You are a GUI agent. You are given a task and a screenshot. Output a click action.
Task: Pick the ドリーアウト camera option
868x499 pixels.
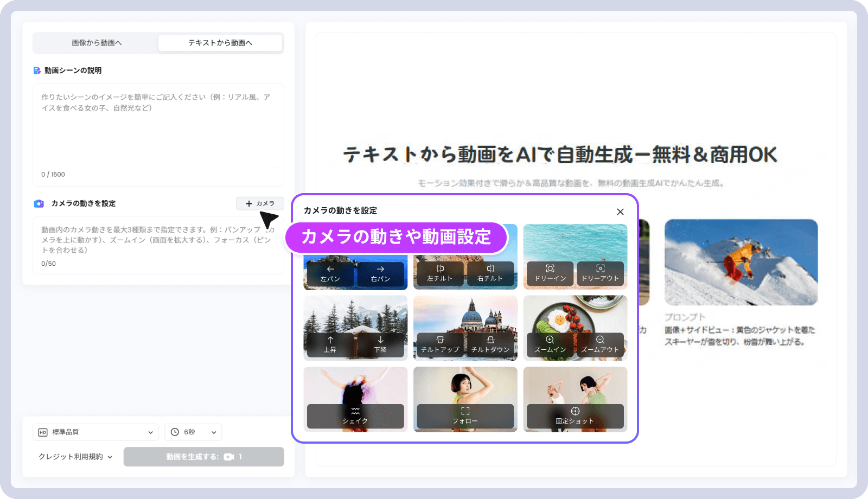click(600, 273)
